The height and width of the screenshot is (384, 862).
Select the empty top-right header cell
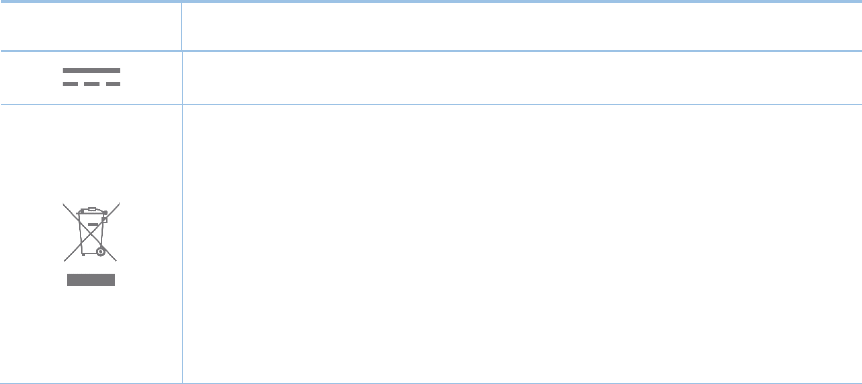tap(522, 27)
